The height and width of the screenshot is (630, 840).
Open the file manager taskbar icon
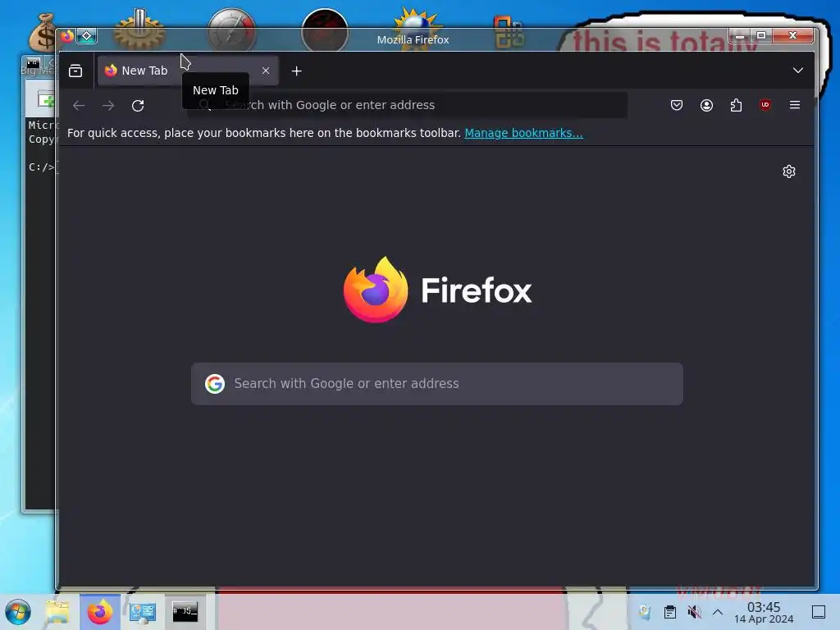point(57,612)
